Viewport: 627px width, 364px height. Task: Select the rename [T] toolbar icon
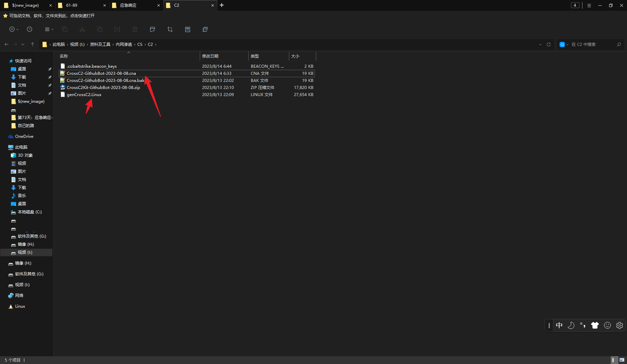point(117,29)
